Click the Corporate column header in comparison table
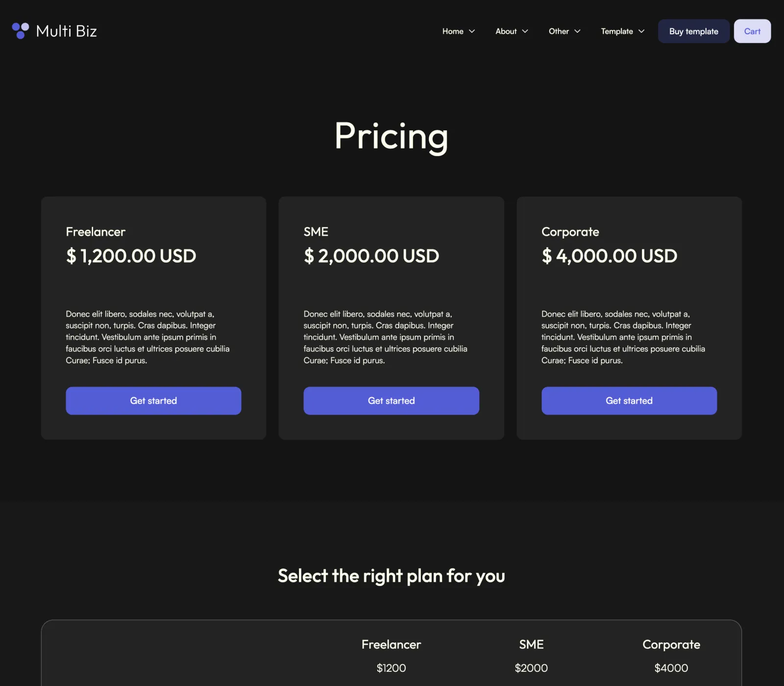The width and height of the screenshot is (784, 686). 671,644
